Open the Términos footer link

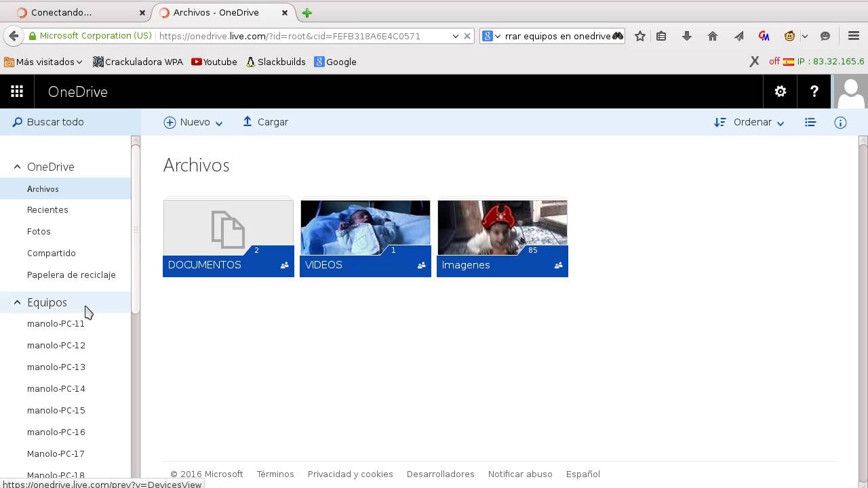pyautogui.click(x=275, y=474)
